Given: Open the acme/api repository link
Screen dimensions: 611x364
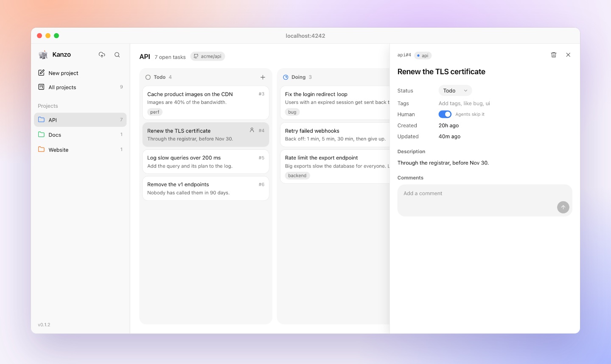Looking at the screenshot, I should coord(207,56).
